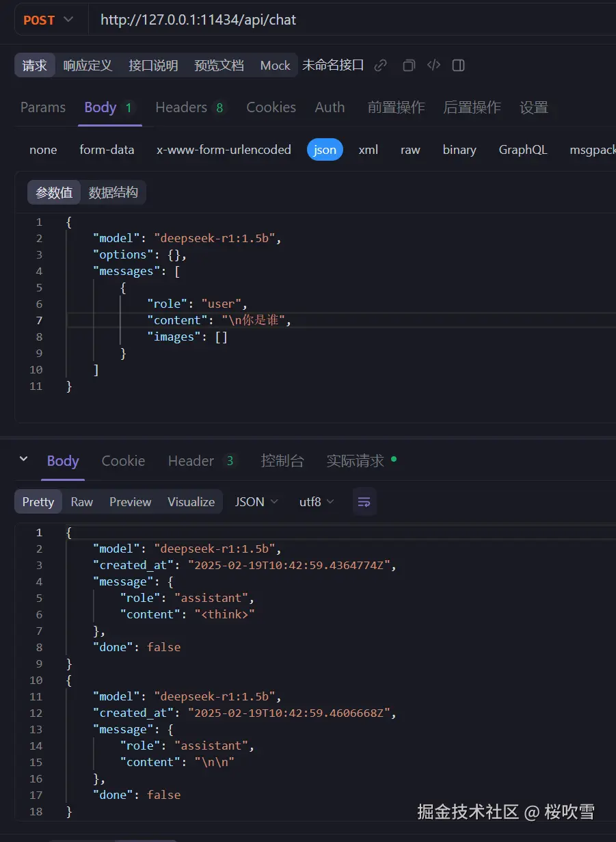The height and width of the screenshot is (842, 616).
Task: Click the "options": {} line
Action: 140,254
